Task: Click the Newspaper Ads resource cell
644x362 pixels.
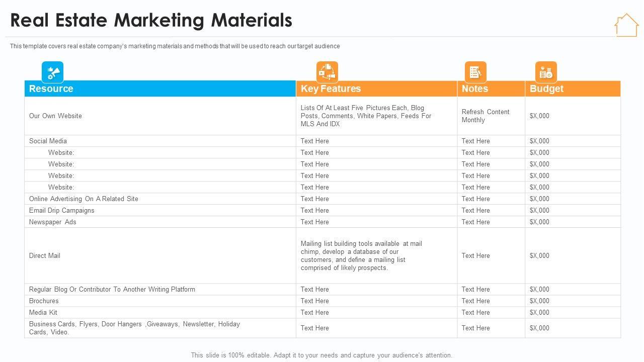Action: coord(52,222)
